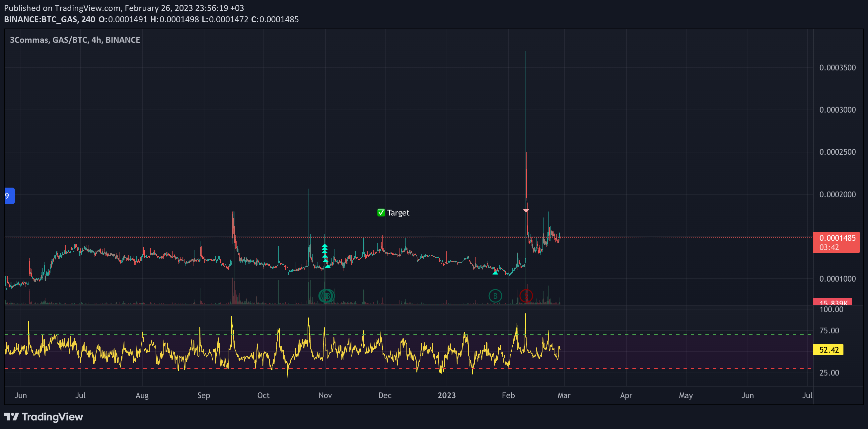Click the green checkmark Target label
The image size is (868, 429).
393,213
